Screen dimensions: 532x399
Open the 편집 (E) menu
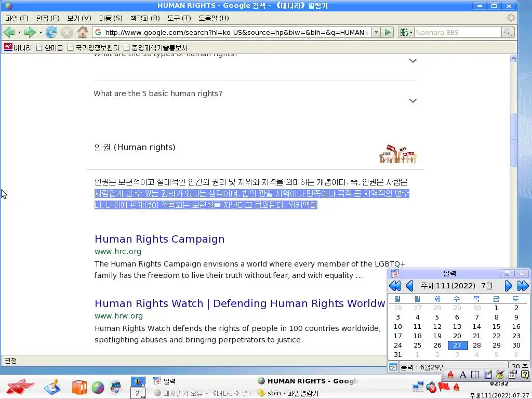point(48,18)
